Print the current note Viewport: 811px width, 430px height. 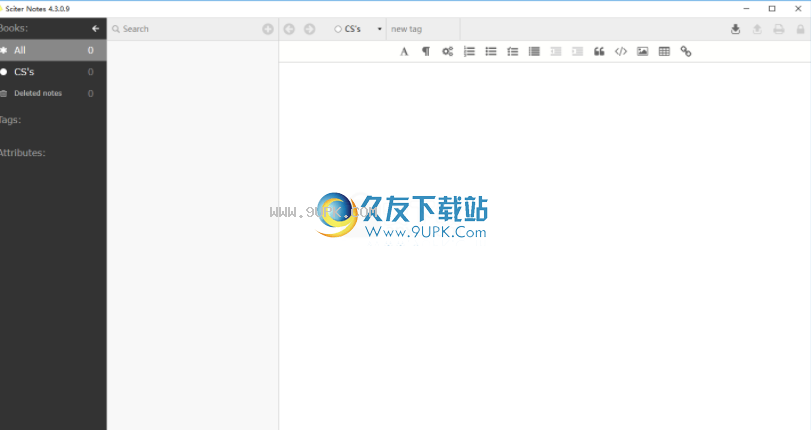pos(779,29)
